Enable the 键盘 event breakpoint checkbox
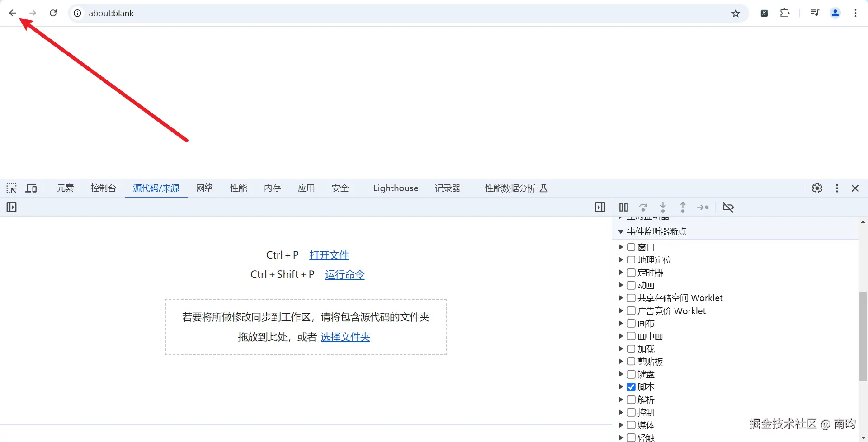The height and width of the screenshot is (442, 868). 631,374
